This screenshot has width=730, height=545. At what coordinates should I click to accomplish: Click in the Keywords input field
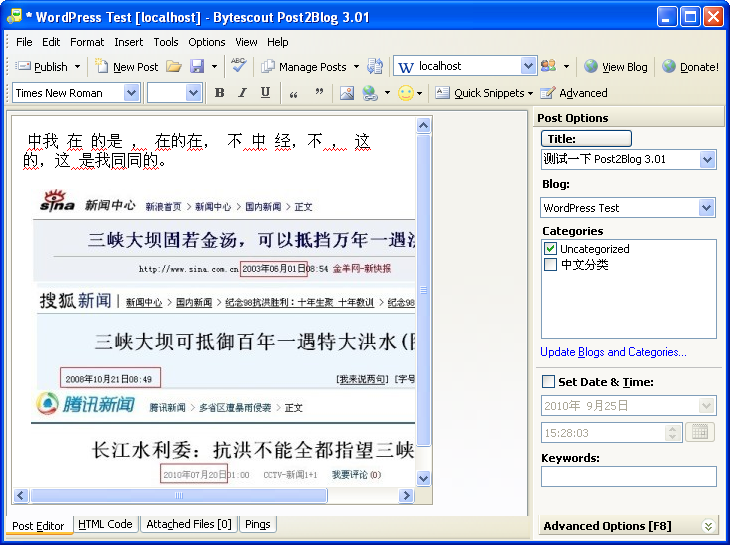[628, 477]
